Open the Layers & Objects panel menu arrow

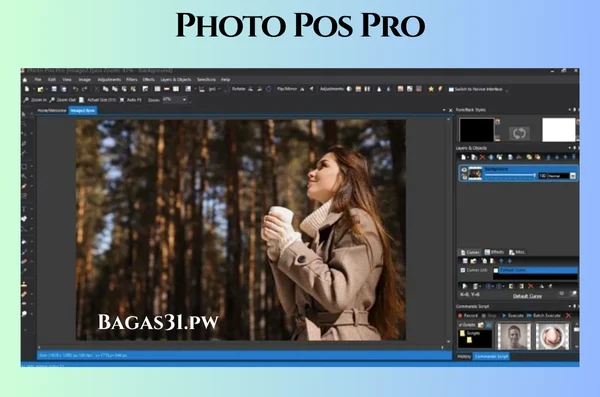569,148
